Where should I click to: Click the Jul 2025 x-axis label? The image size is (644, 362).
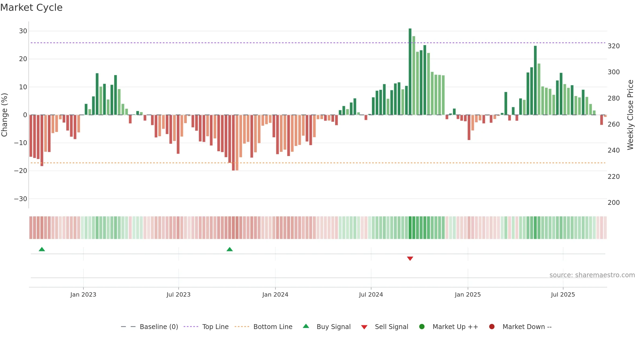tap(563, 294)
